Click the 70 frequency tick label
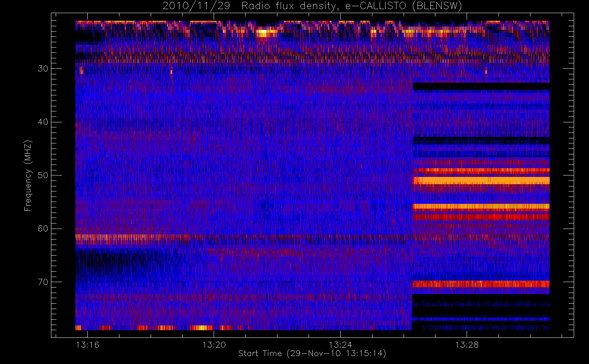 point(43,282)
